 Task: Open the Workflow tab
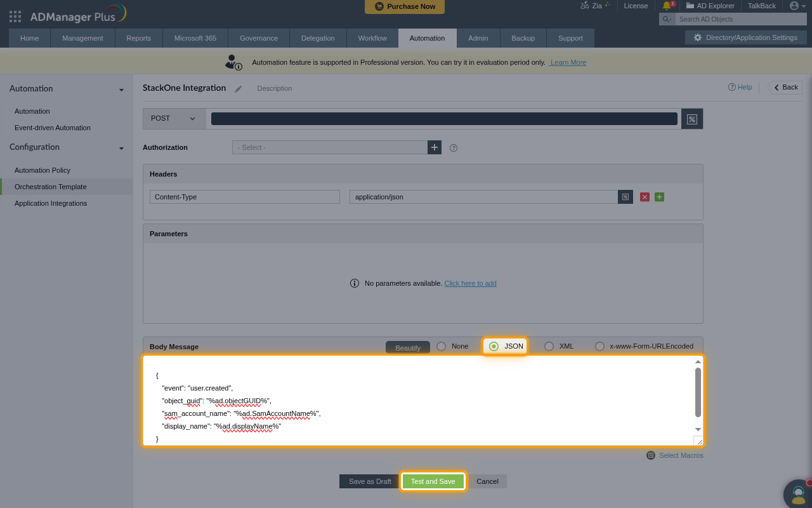pyautogui.click(x=372, y=38)
